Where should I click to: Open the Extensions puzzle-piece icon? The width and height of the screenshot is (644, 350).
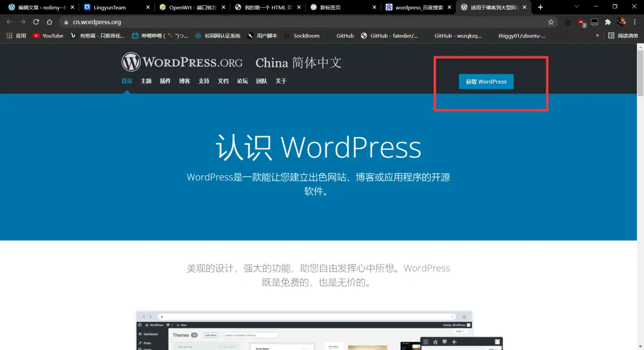tap(608, 22)
